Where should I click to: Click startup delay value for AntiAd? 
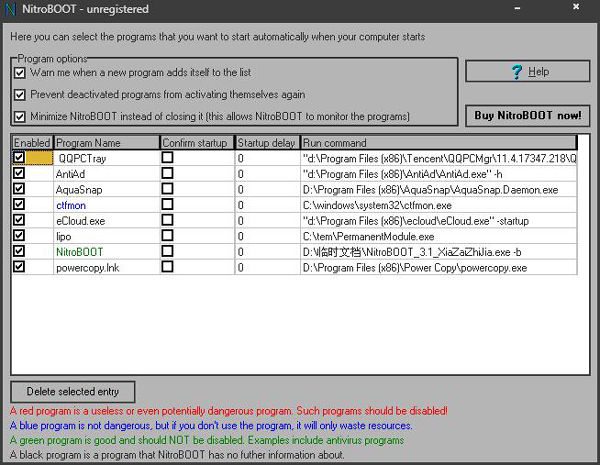(240, 174)
